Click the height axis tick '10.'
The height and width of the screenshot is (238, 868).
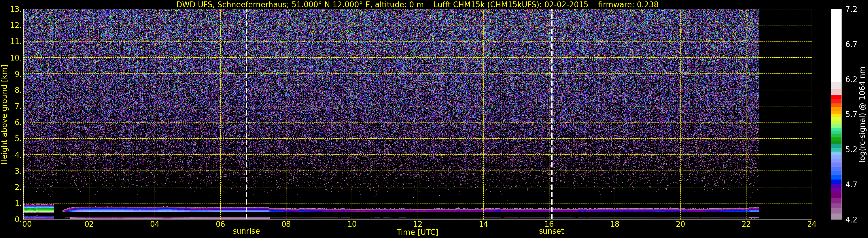pos(16,58)
